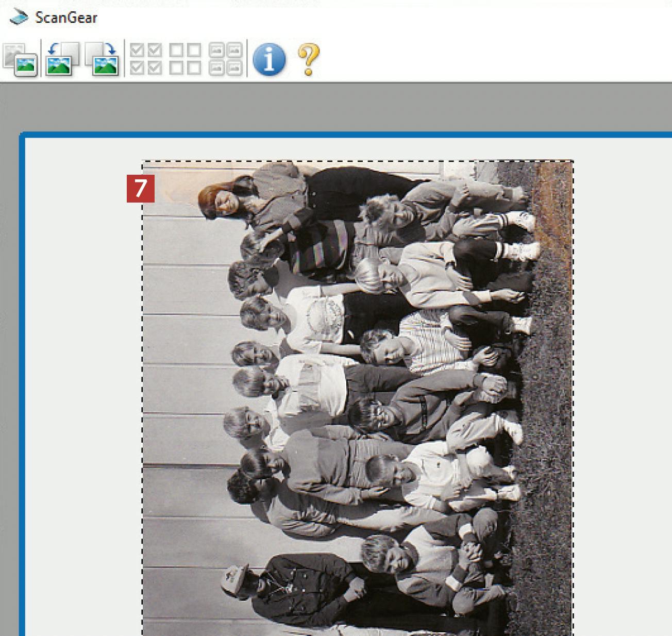
Task: Click the ScanGear window title text
Action: click(x=66, y=18)
